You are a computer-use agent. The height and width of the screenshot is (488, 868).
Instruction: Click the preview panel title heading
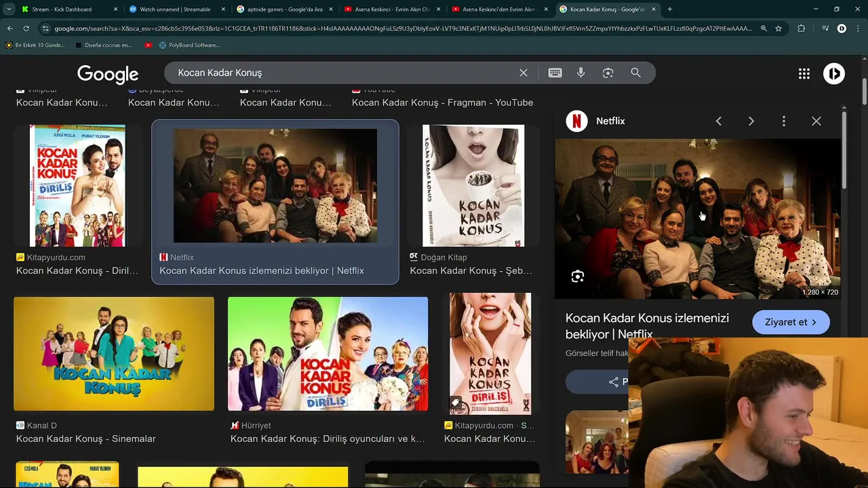647,326
